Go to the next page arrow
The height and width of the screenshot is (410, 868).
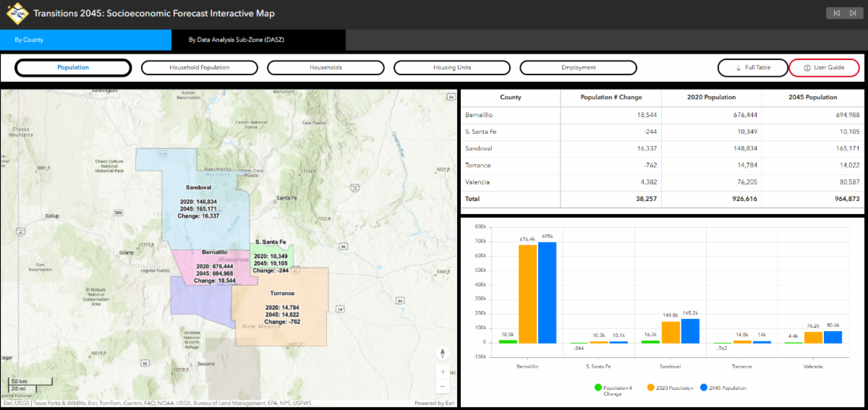[852, 13]
